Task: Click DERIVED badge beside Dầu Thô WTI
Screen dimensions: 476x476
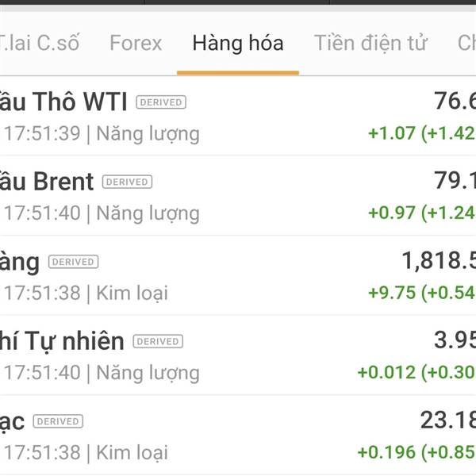Action: [x=161, y=102]
